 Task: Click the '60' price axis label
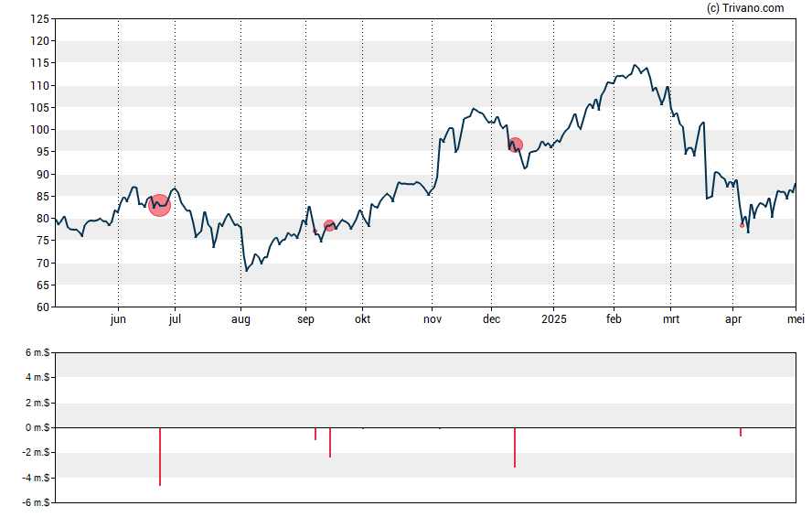point(42,307)
